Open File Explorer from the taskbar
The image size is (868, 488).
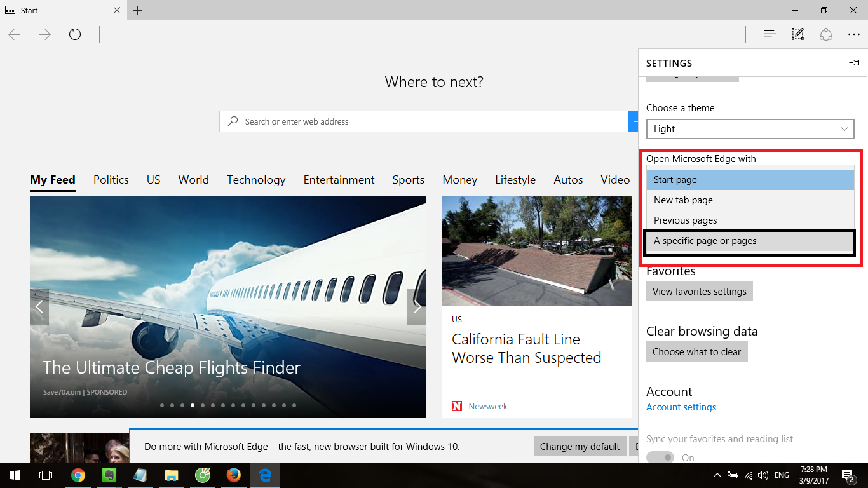(x=171, y=475)
